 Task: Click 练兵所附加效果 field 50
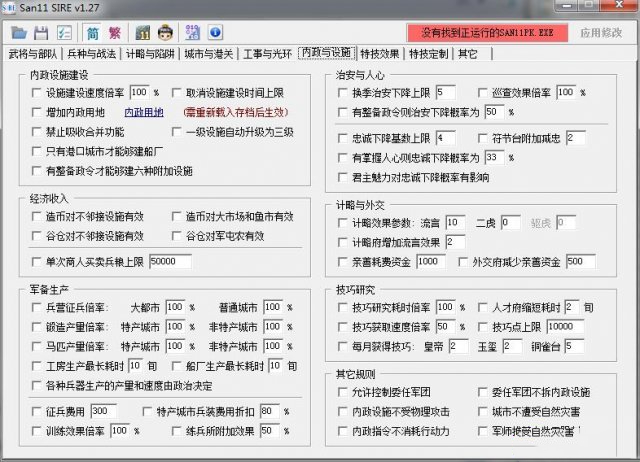pos(270,431)
